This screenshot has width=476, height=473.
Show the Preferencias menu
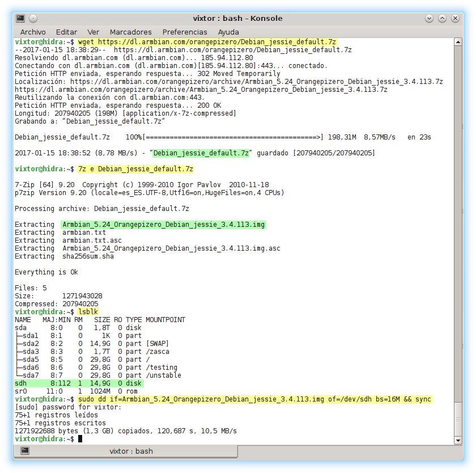(185, 32)
